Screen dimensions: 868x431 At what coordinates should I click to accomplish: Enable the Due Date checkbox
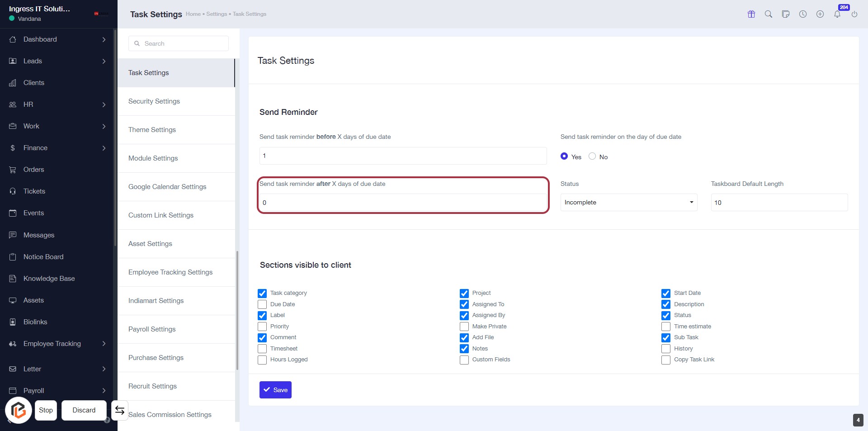[262, 304]
